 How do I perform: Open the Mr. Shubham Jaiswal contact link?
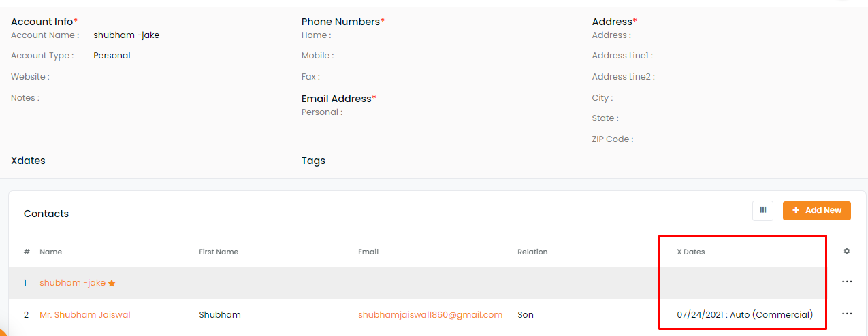tap(85, 315)
